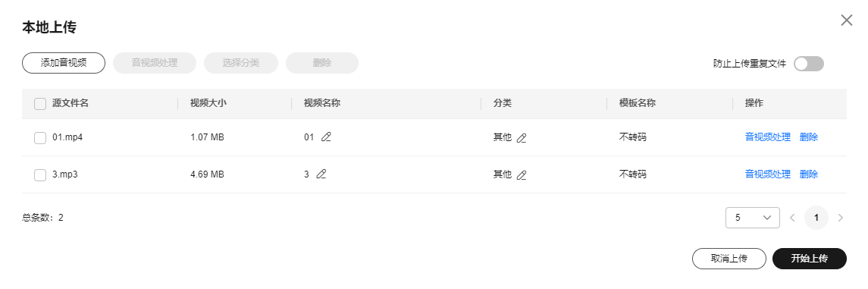Click 删除 link for 3.mp3
Viewport: 868px width, 289px height.
tap(809, 174)
